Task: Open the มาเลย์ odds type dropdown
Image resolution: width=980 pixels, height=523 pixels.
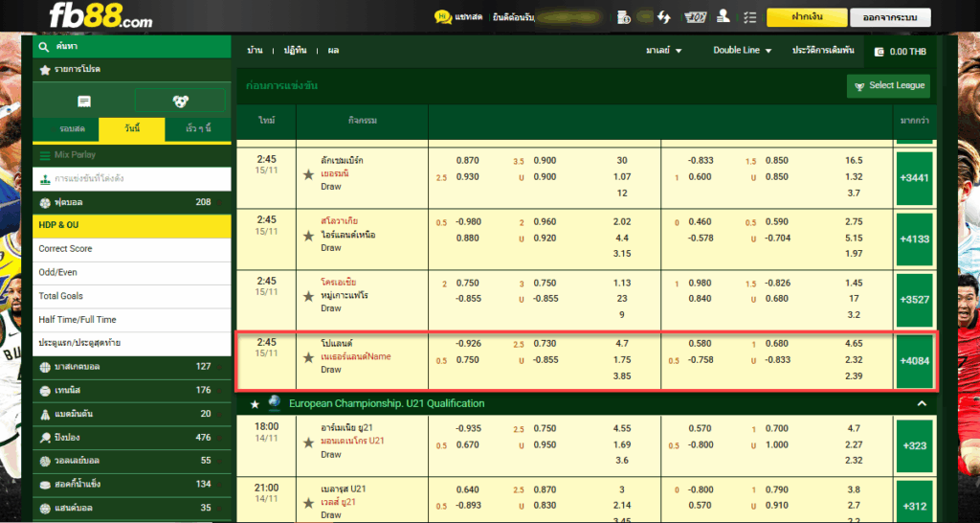Action: 664,51
